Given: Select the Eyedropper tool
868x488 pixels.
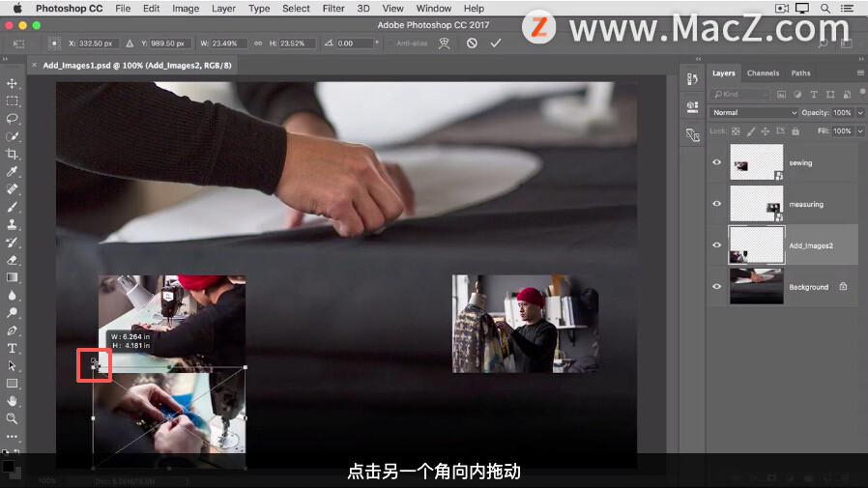Looking at the screenshot, I should [12, 171].
